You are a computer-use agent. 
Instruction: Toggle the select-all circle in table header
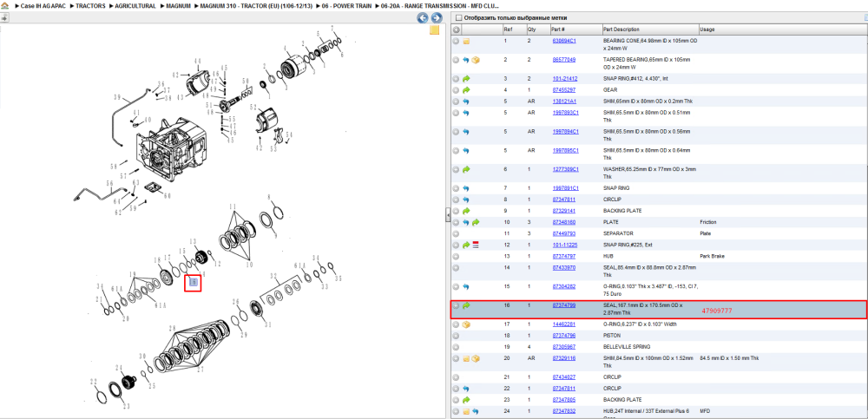(457, 29)
